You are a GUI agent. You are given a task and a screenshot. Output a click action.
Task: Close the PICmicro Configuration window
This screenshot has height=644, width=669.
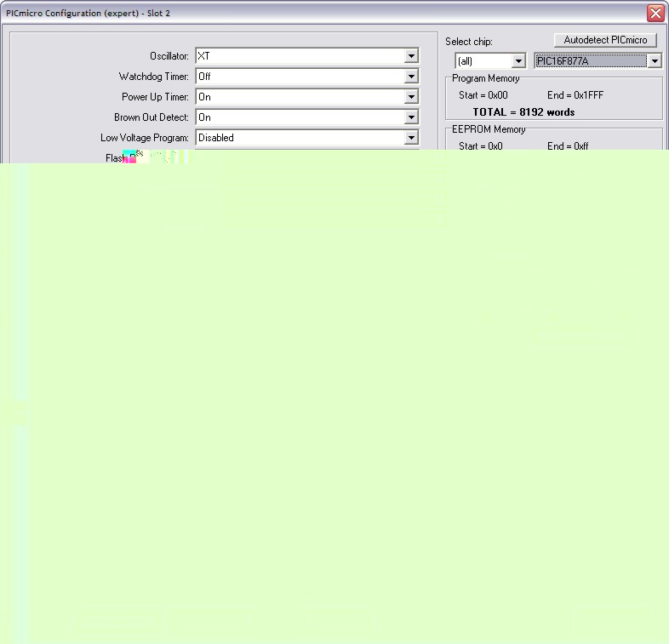655,14
